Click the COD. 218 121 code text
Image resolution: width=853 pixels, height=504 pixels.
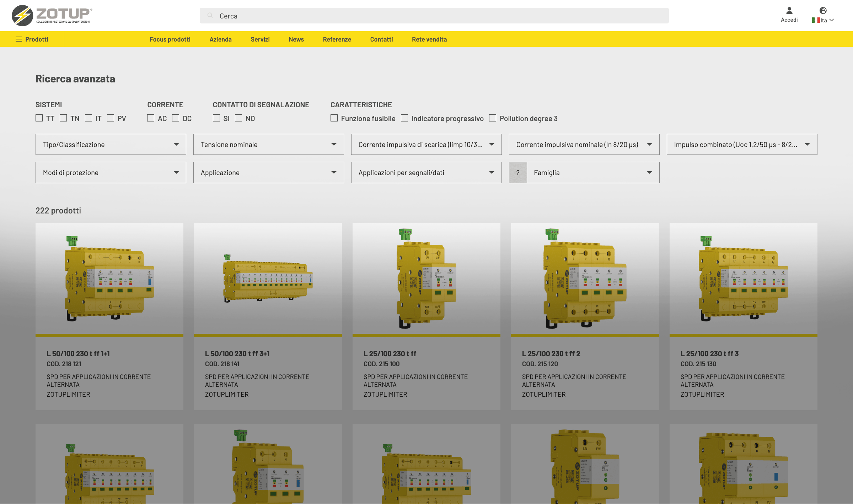pos(64,364)
